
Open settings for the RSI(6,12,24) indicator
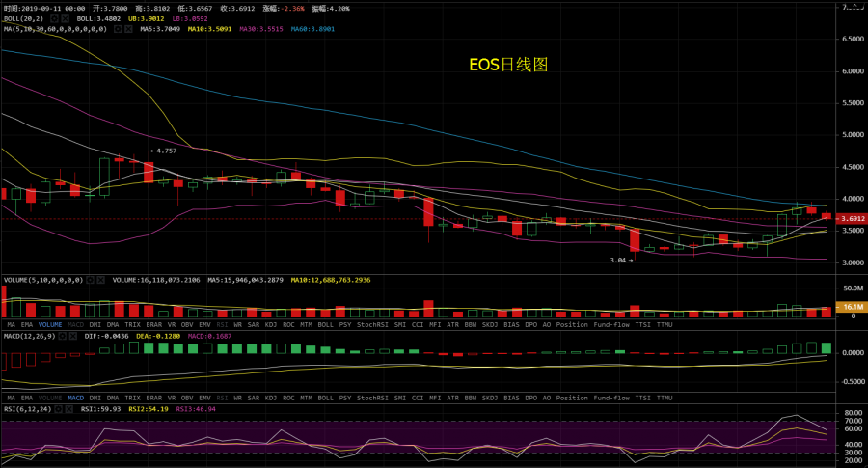(58, 409)
